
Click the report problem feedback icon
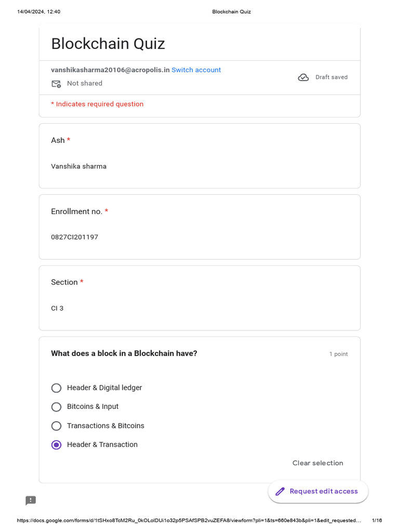tap(31, 500)
